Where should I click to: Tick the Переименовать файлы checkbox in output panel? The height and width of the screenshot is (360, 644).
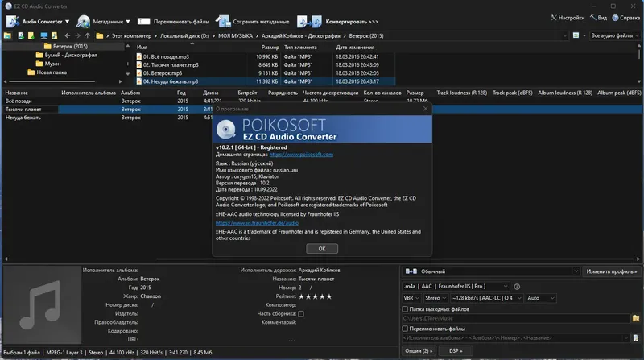pos(406,329)
